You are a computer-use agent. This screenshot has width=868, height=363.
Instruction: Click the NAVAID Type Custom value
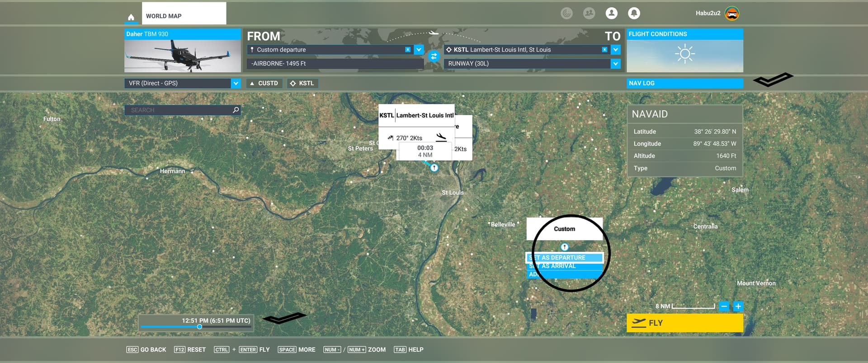pos(726,168)
